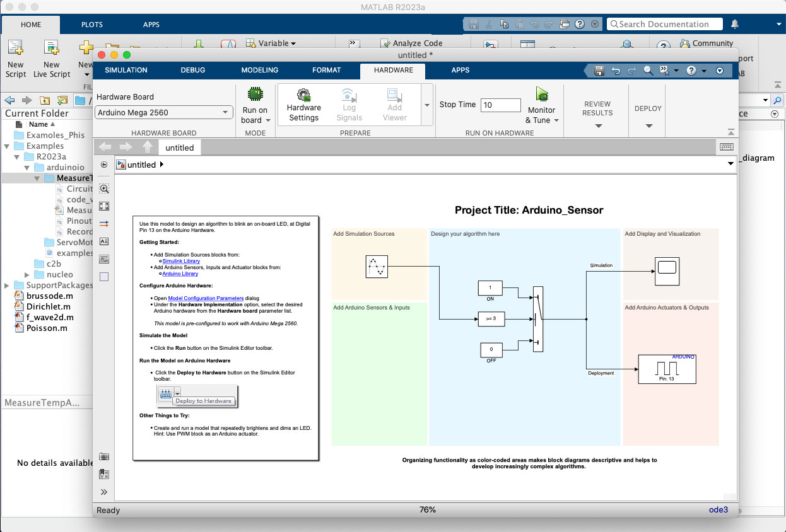Open Hardware Board dropdown Arduino Mega 2560

click(165, 112)
